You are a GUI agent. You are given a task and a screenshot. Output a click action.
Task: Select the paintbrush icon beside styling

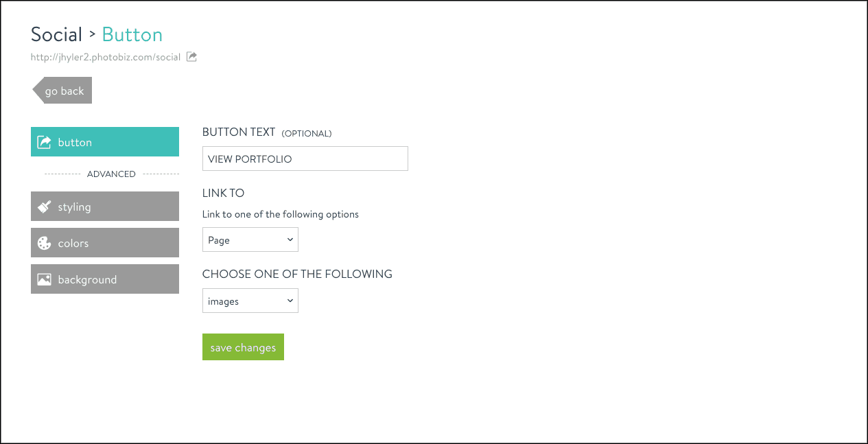click(x=44, y=206)
